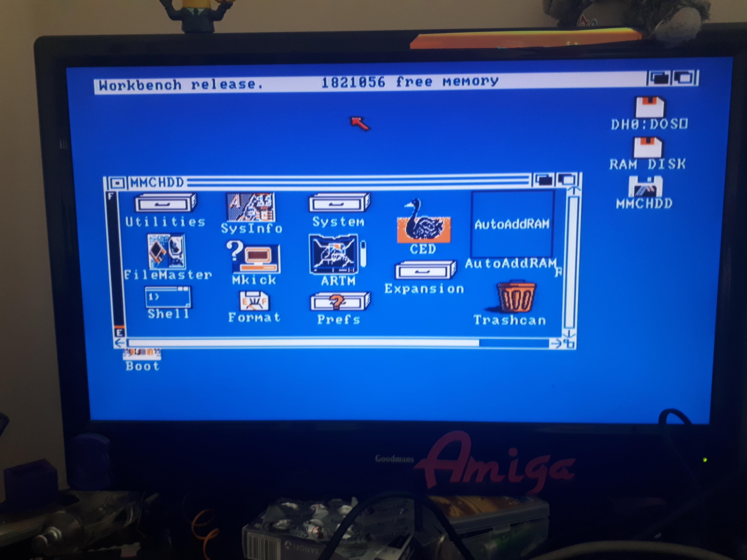The width and height of the screenshot is (747, 560).
Task: Select the FileMaster icon
Action: [x=166, y=251]
